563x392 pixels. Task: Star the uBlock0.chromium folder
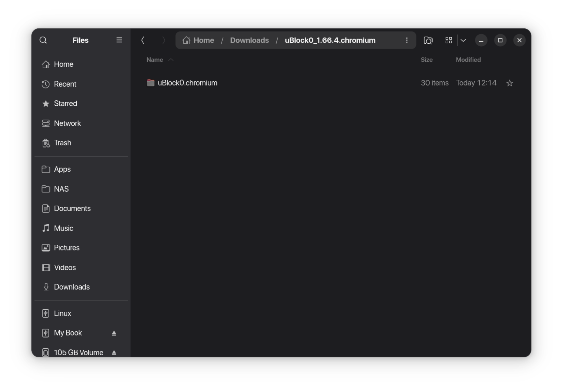tap(510, 83)
